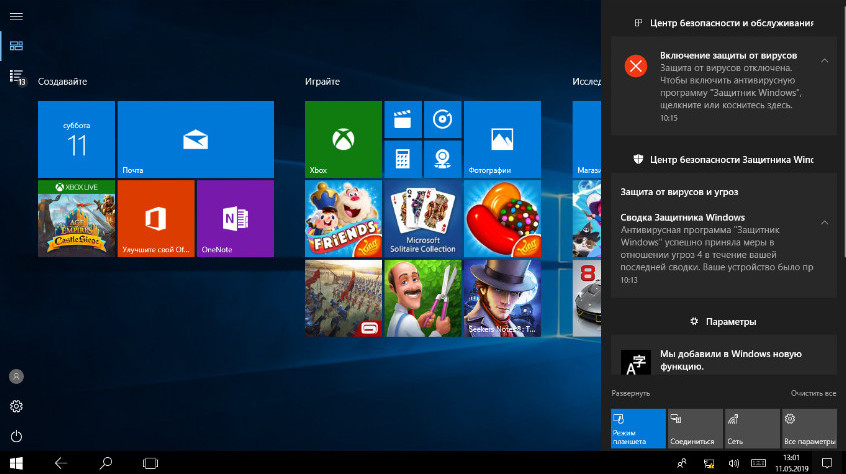Image resolution: width=846 pixels, height=474 pixels.
Task: Click the Windows Start button
Action: point(16,463)
